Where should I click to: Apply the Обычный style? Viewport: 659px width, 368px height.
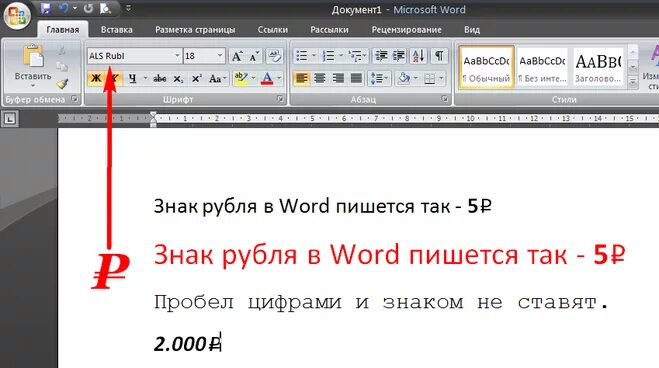click(486, 67)
